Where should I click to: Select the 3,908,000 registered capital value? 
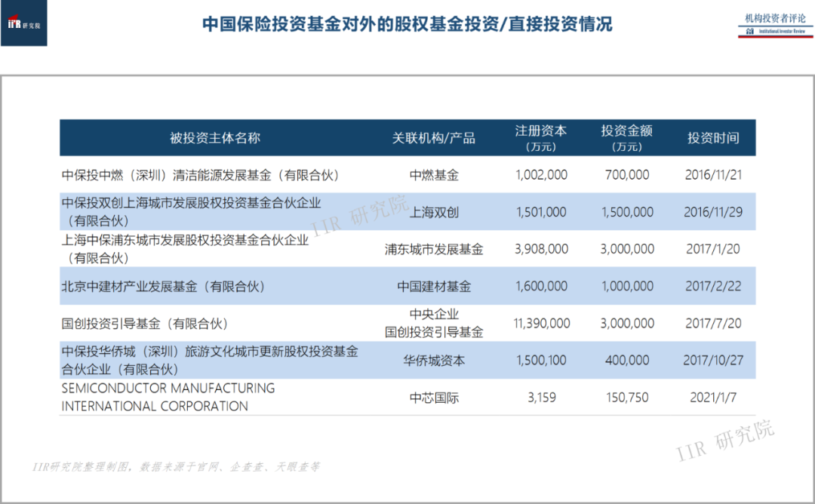(x=541, y=250)
